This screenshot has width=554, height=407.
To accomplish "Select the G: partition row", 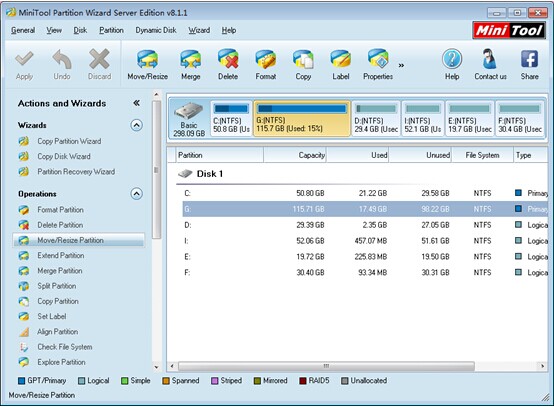I will click(x=365, y=209).
